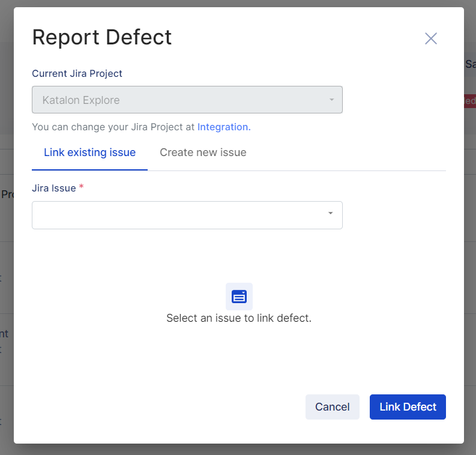The width and height of the screenshot is (476, 455).
Task: Click the Current Jira Project label
Action: [x=77, y=74]
